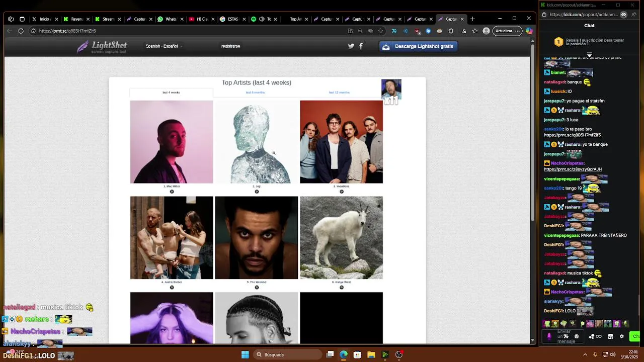Open the Windows Start button
Screen dimensions: 644x362
pos(245,354)
